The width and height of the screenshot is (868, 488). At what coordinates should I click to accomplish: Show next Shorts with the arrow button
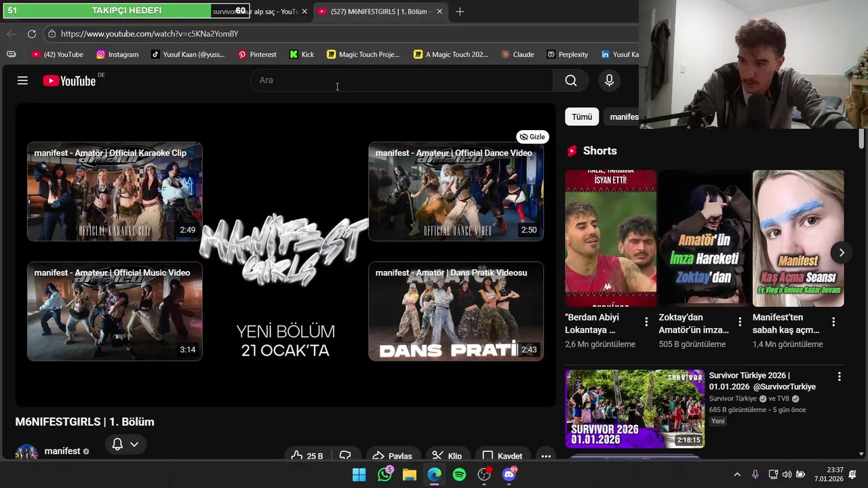click(x=842, y=253)
